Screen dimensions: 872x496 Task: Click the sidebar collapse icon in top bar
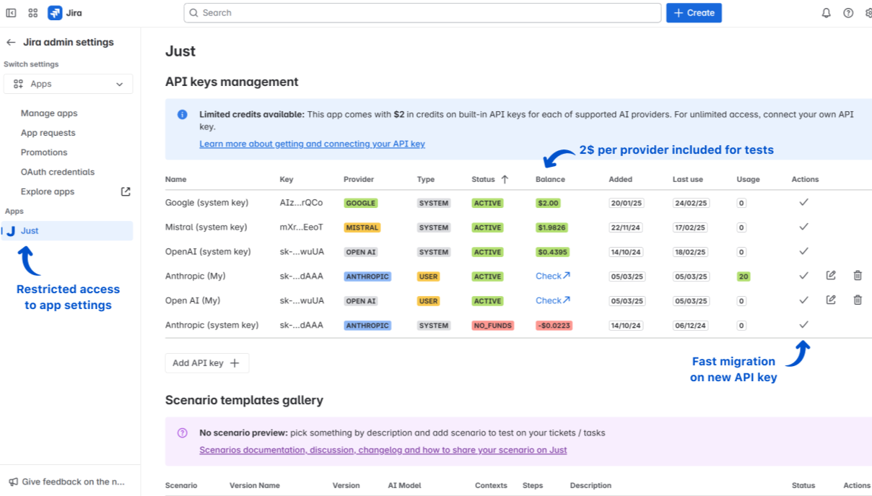tap(12, 13)
